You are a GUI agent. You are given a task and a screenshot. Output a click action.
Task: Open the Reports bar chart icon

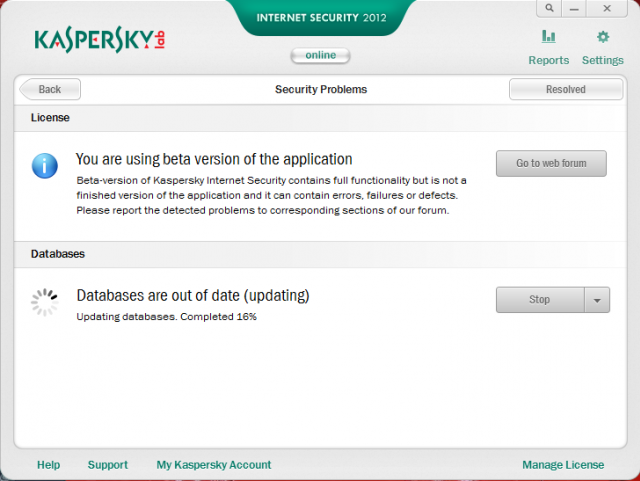(x=548, y=37)
